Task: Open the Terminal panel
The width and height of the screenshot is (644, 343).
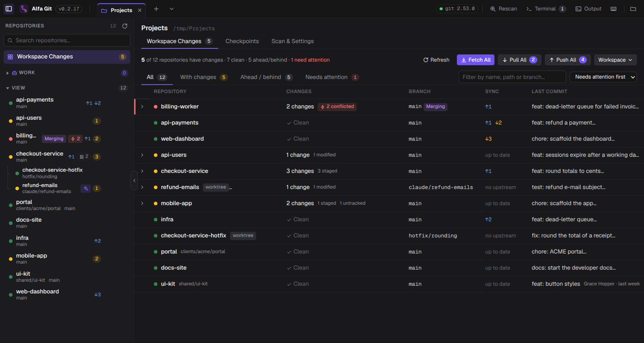Action: click(x=546, y=9)
